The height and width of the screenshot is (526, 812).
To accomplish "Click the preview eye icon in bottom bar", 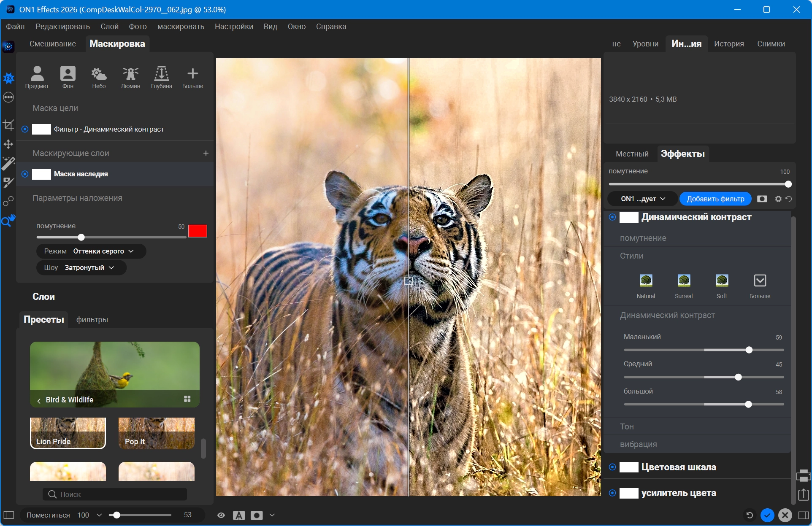I will coord(221,515).
